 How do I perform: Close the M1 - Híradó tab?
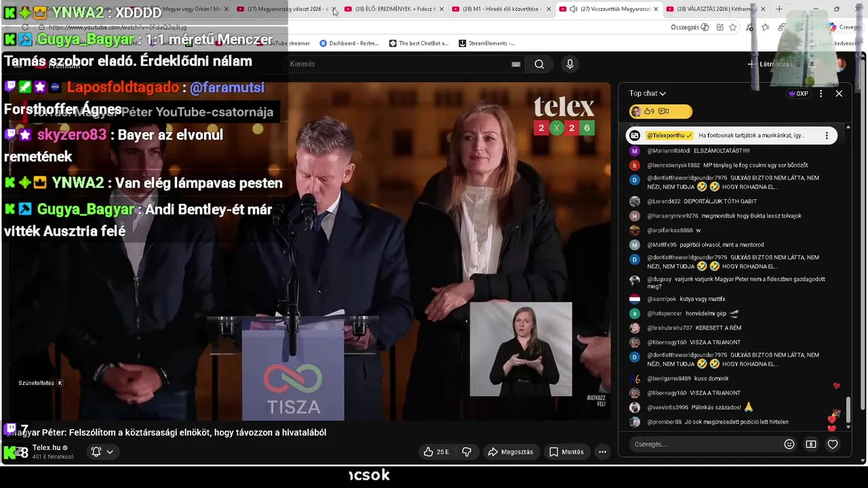point(548,9)
